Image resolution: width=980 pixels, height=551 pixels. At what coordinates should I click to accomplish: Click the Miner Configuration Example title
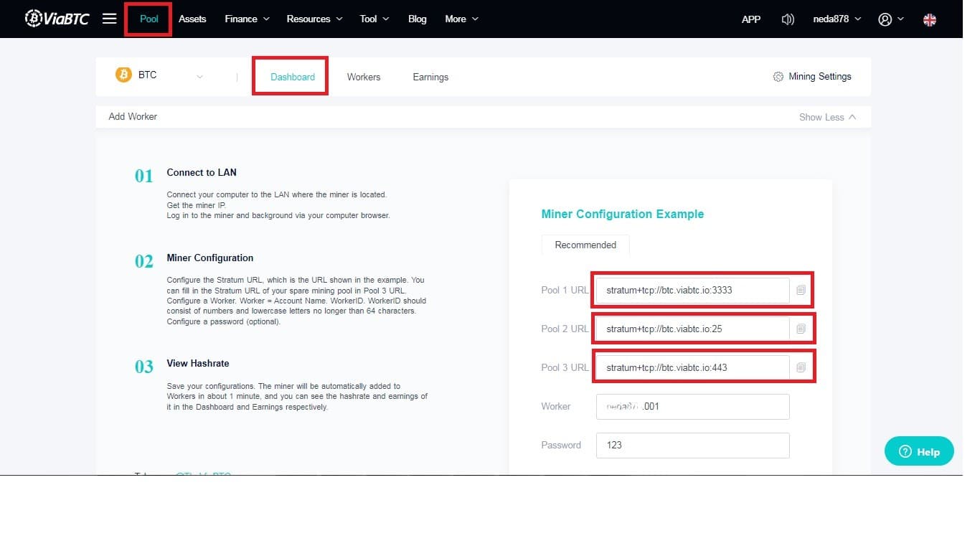(x=623, y=214)
